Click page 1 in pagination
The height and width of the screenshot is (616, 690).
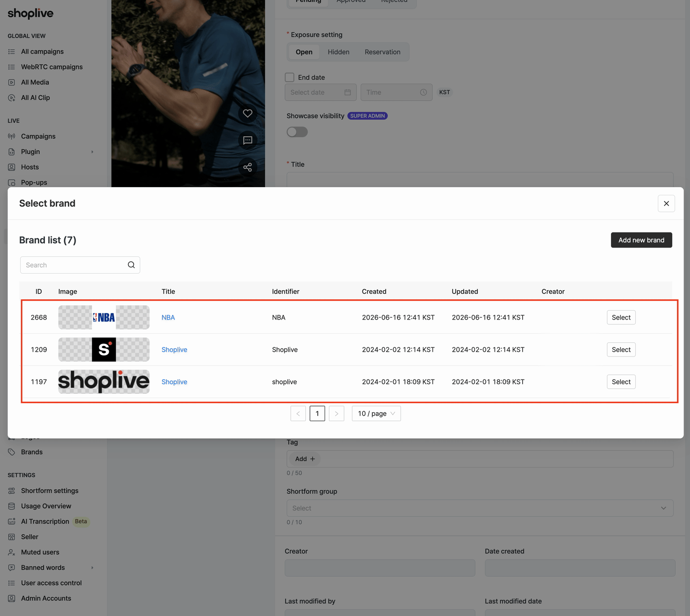317,413
